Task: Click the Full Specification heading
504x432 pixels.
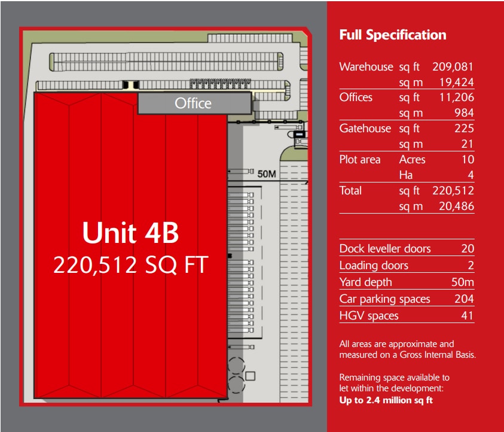Action: [392, 35]
